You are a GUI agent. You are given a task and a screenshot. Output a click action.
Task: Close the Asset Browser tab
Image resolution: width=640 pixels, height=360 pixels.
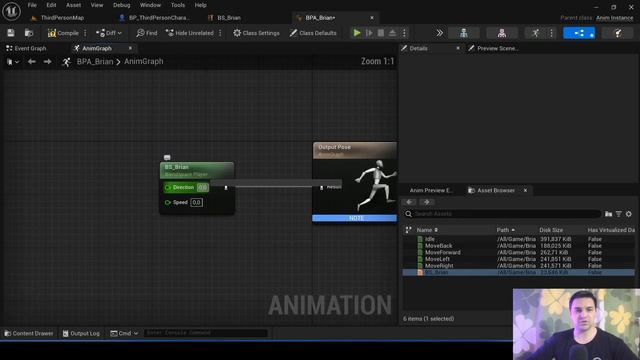tap(525, 190)
